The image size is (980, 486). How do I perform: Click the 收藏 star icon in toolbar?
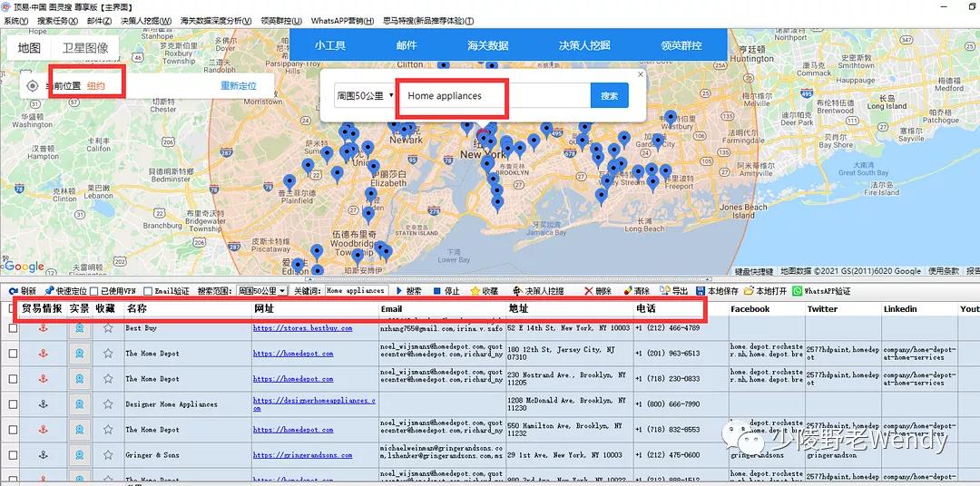(x=475, y=291)
